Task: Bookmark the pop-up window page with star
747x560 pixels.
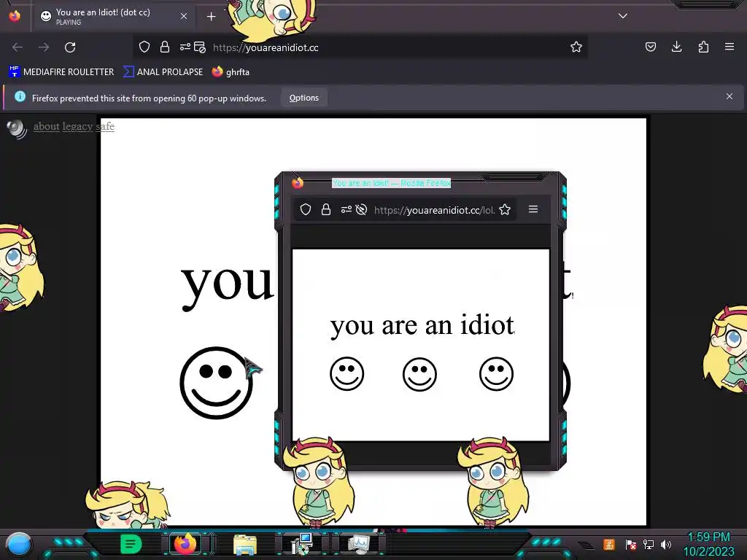Action: click(505, 209)
